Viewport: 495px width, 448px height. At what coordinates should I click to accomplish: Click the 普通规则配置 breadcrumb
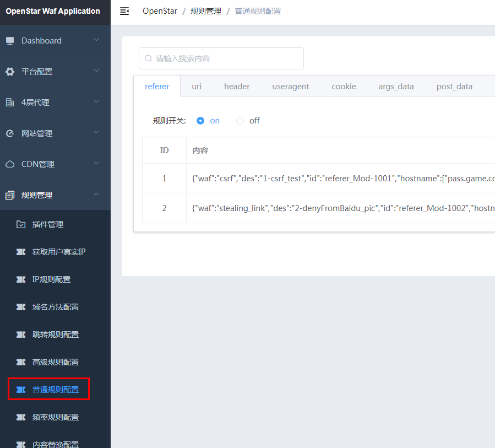coord(258,11)
